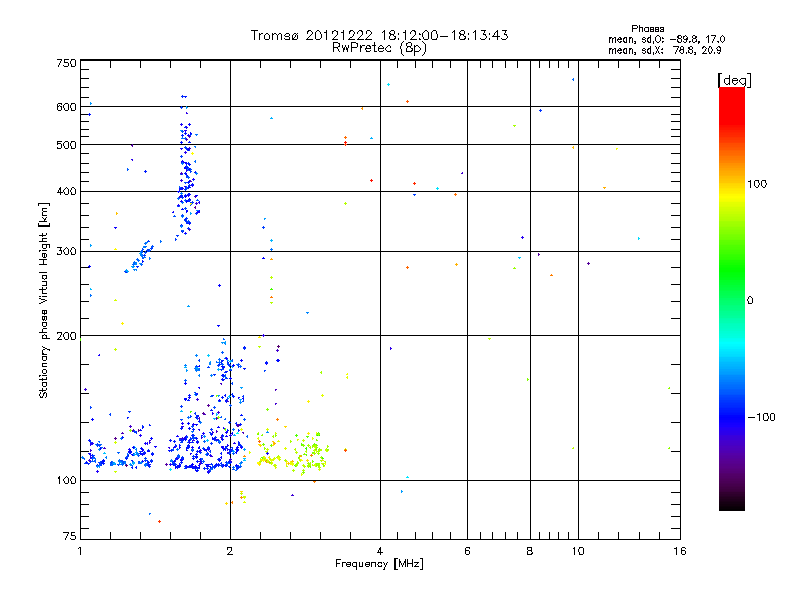Image resolution: width=800 pixels, height=600 pixels.
Task: Click the colorbar label '-100'
Action: pos(761,417)
